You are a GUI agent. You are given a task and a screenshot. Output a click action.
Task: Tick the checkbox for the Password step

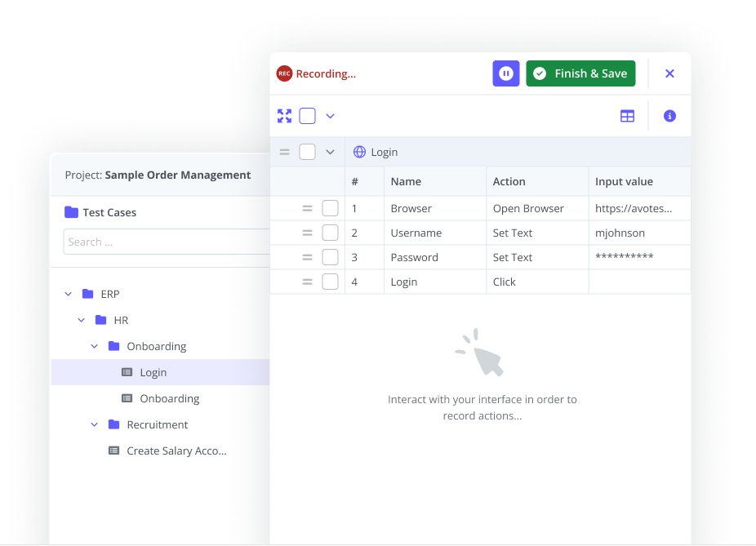(330, 257)
